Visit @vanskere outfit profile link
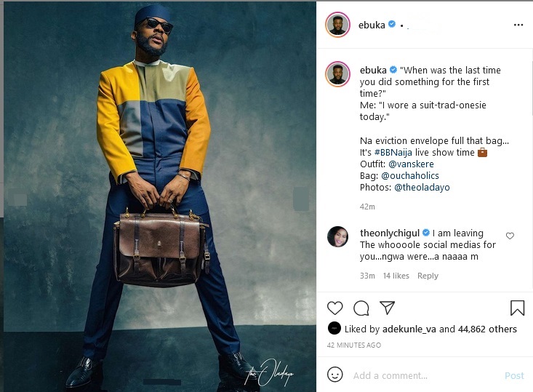The image size is (533, 392). [x=411, y=164]
